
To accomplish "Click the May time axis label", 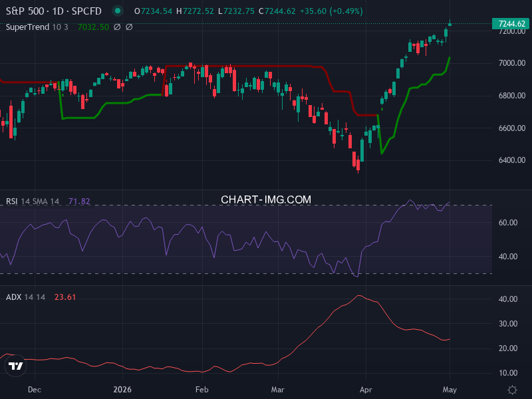I will pos(450,390).
